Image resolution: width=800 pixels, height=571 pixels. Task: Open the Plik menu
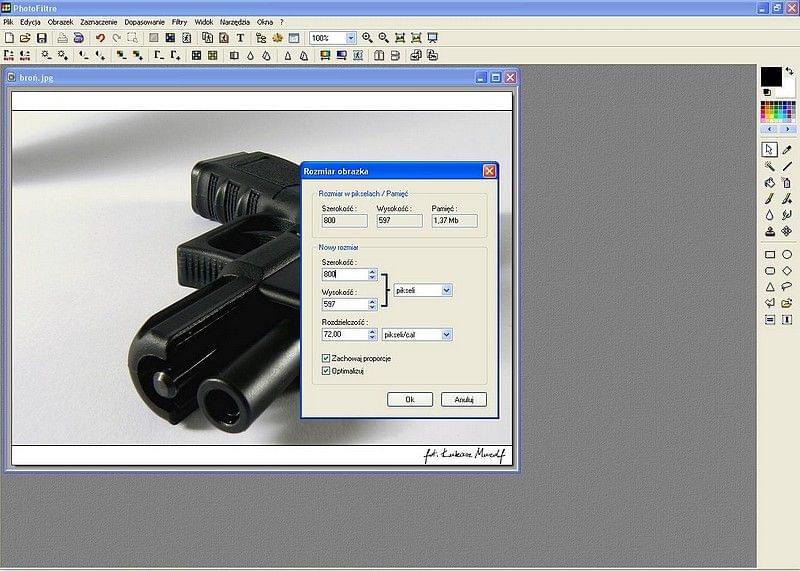(8, 22)
